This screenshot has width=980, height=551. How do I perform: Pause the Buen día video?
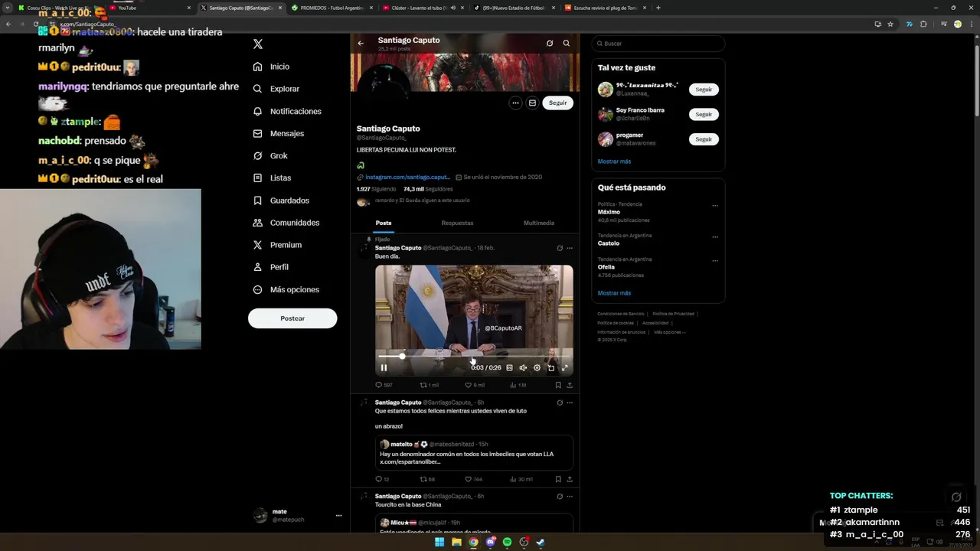click(384, 367)
